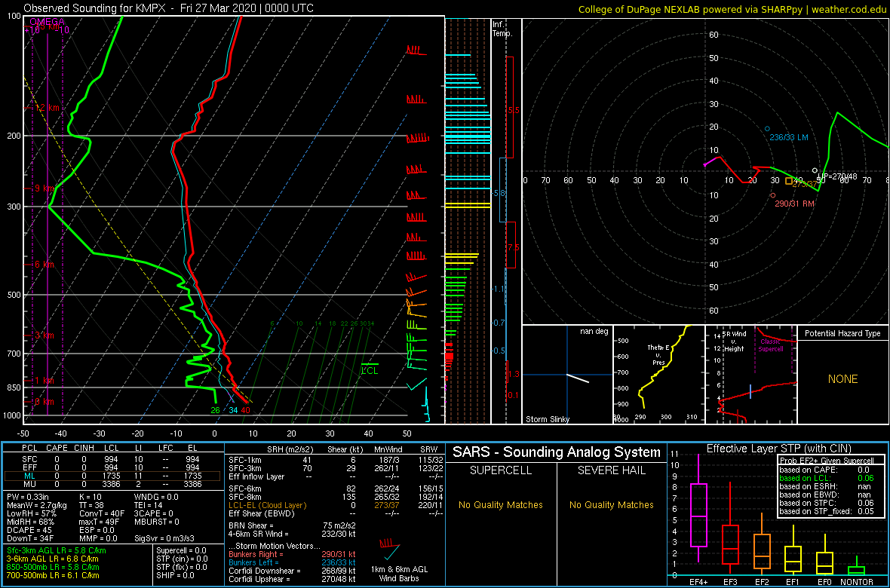Click the OMEGA label above the Skew-T

pyautogui.click(x=47, y=22)
